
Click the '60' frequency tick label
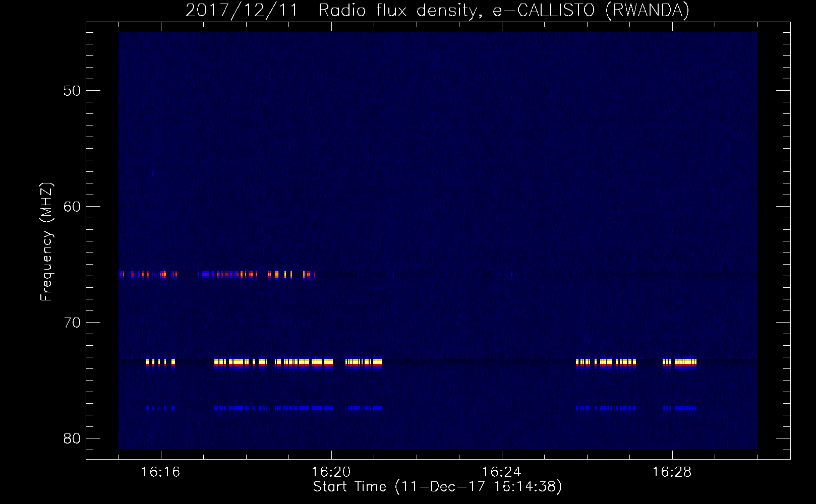72,207
